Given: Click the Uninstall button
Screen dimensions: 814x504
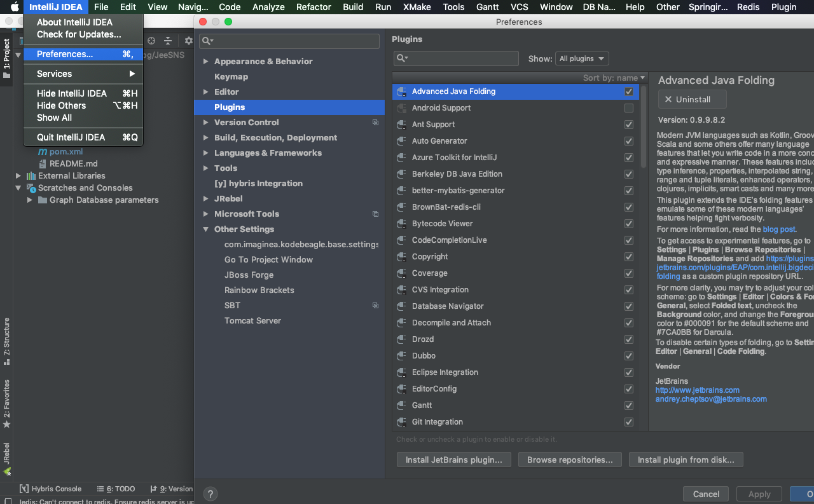Looking at the screenshot, I should (693, 99).
